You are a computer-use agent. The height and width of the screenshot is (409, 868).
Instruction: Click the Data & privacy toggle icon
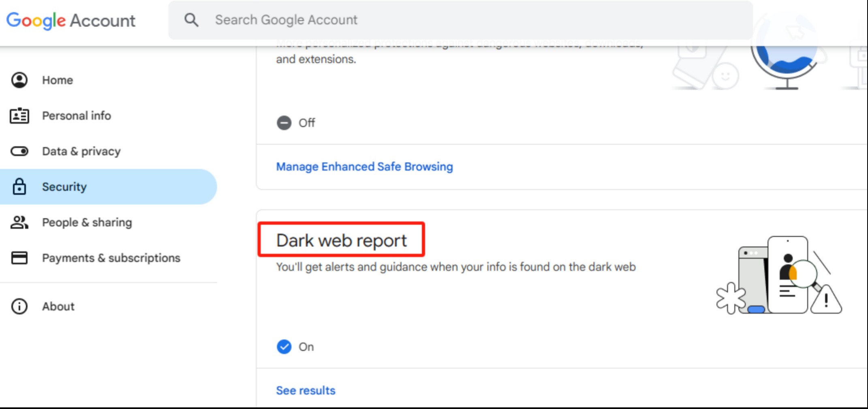point(19,151)
